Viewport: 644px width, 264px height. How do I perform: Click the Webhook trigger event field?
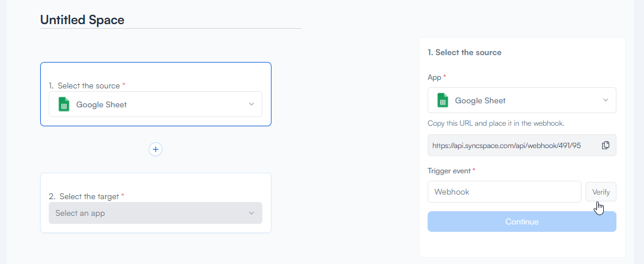pyautogui.click(x=504, y=192)
